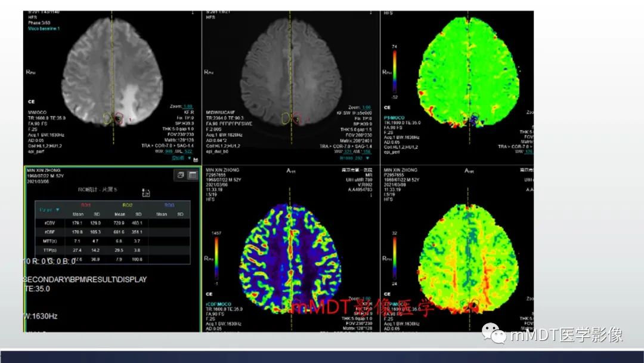Select the red ROI contour on the perfusion image
The image size is (644, 363).
119,118
